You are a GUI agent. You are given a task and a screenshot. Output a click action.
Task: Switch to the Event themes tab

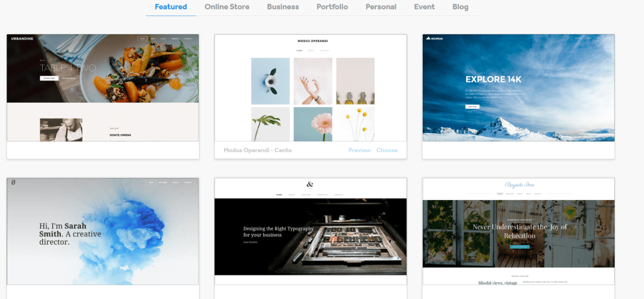click(424, 7)
